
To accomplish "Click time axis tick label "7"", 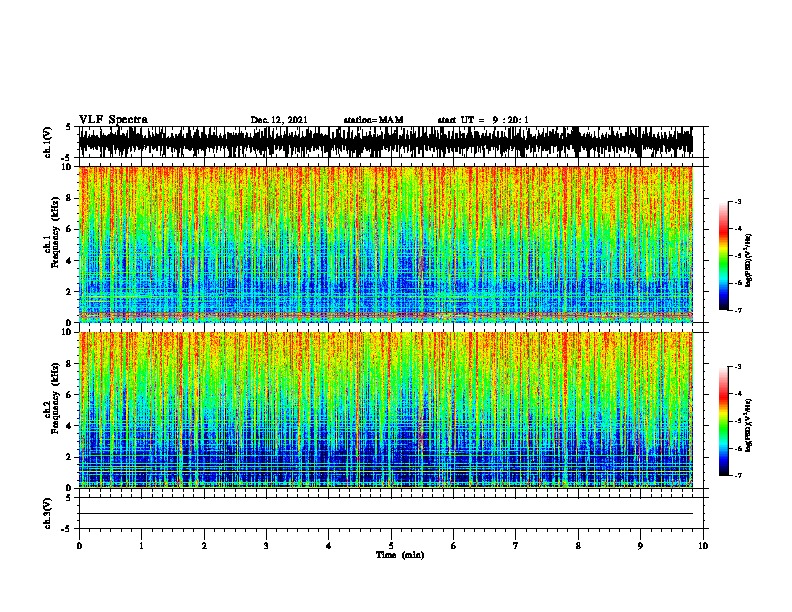I will 516,545.
